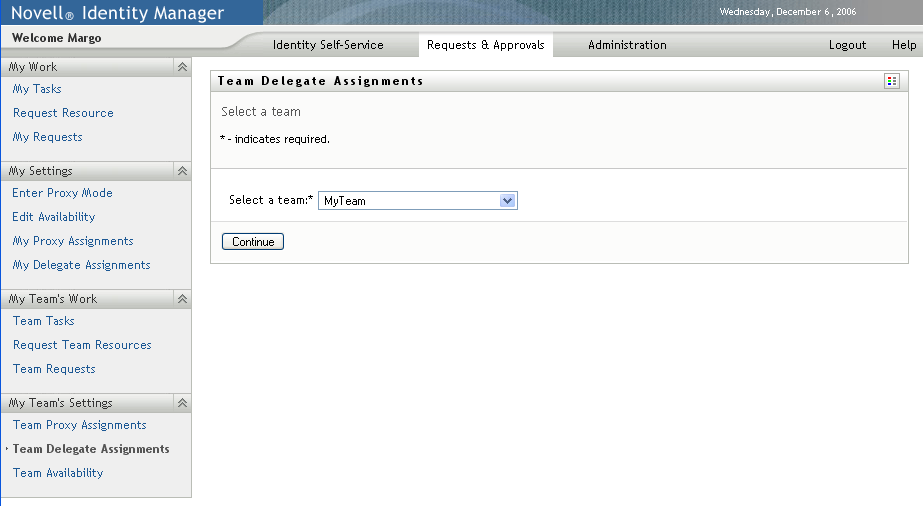Click the legend icon in Team Delegate Assignments header
The image size is (923, 506).
(892, 81)
